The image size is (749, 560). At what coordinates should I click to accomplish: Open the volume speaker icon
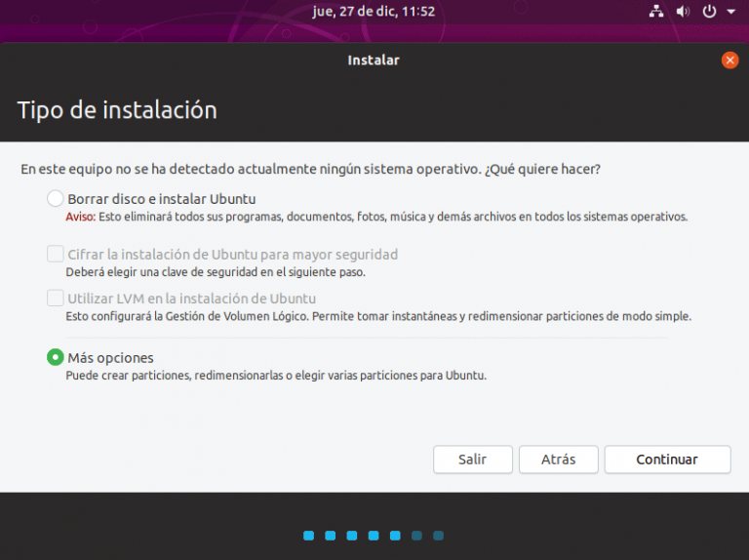coord(683,11)
